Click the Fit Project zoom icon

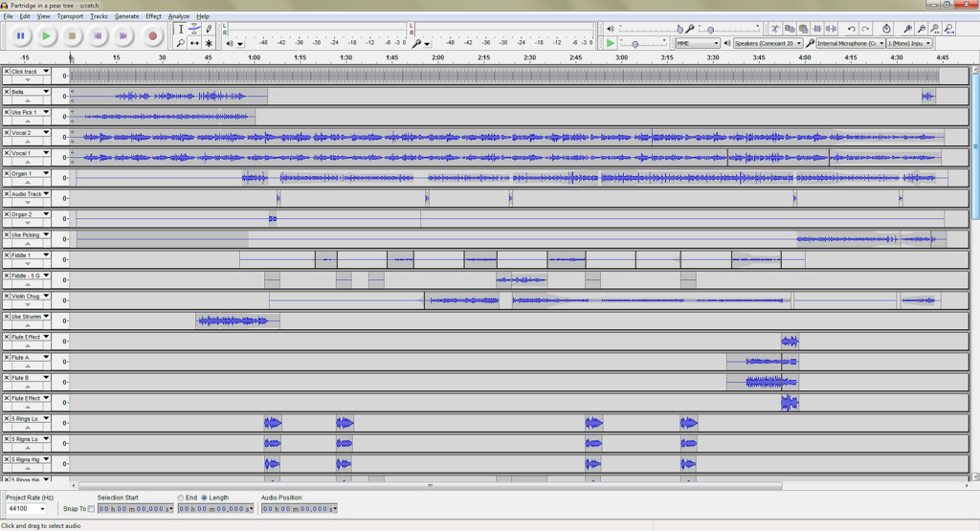click(x=948, y=29)
